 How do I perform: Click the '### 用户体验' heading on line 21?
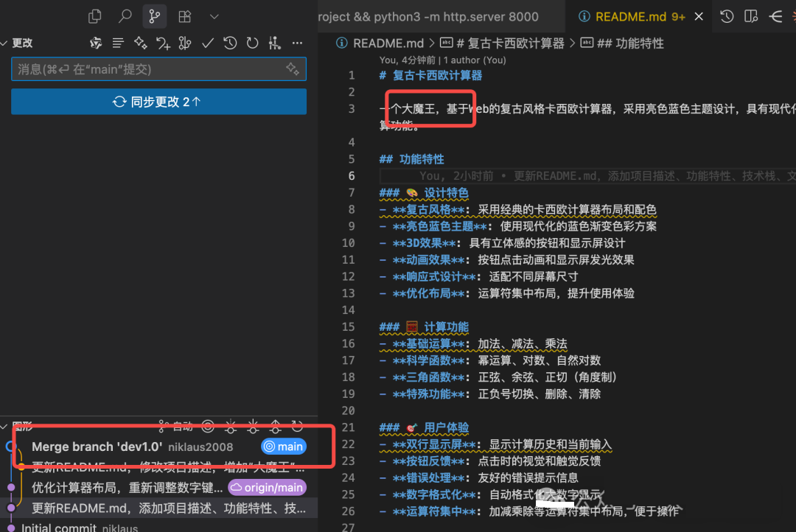[424, 427]
